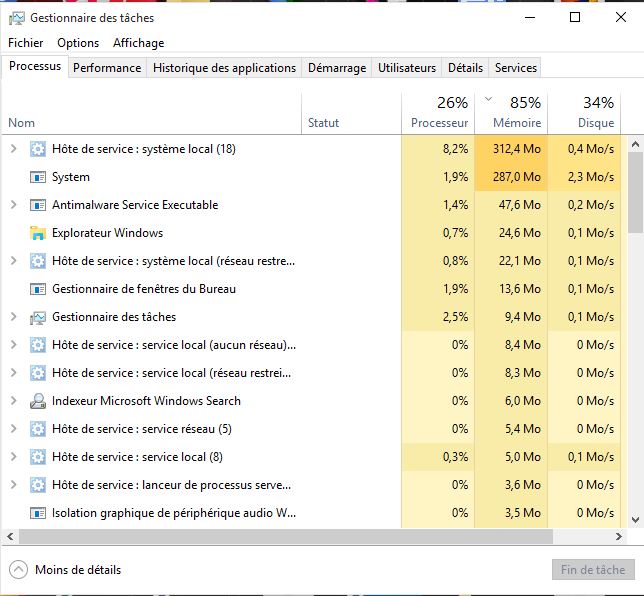Click the horizontal scrollbar left arrow
Image resolution: width=644 pixels, height=596 pixels.
pos(10,536)
